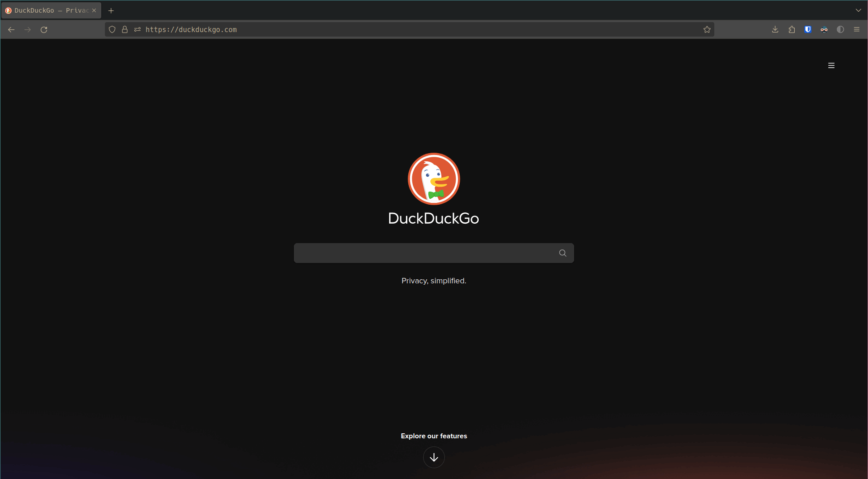Image resolution: width=868 pixels, height=479 pixels.
Task: View site security via the padlock icon
Action: click(125, 30)
